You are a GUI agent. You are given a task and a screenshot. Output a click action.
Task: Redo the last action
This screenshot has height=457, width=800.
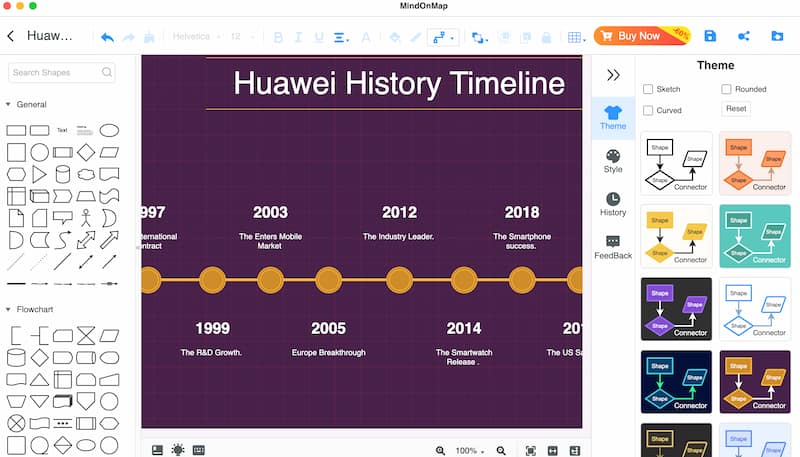tap(129, 37)
